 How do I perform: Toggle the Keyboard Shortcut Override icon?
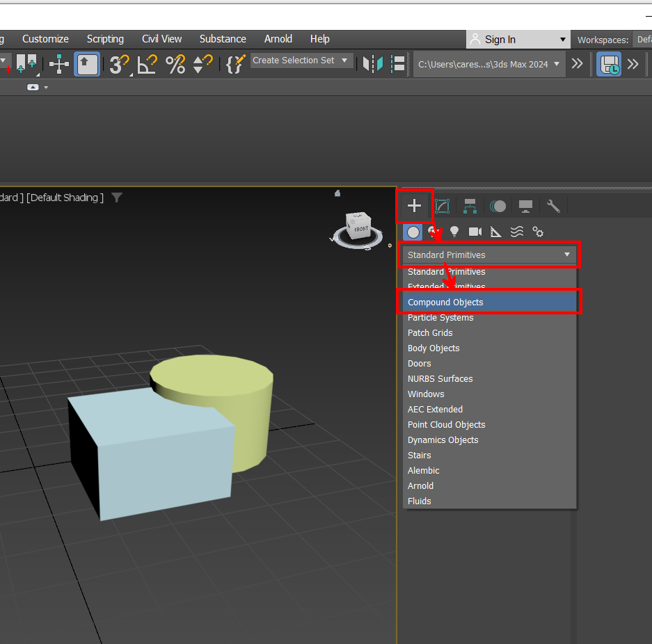pyautogui.click(x=87, y=64)
